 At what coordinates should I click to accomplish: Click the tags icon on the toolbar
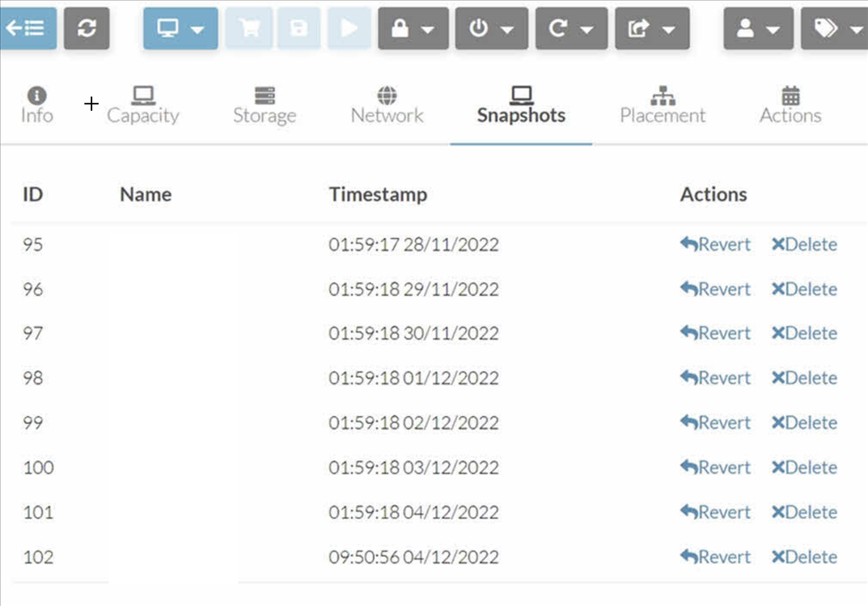tap(828, 27)
